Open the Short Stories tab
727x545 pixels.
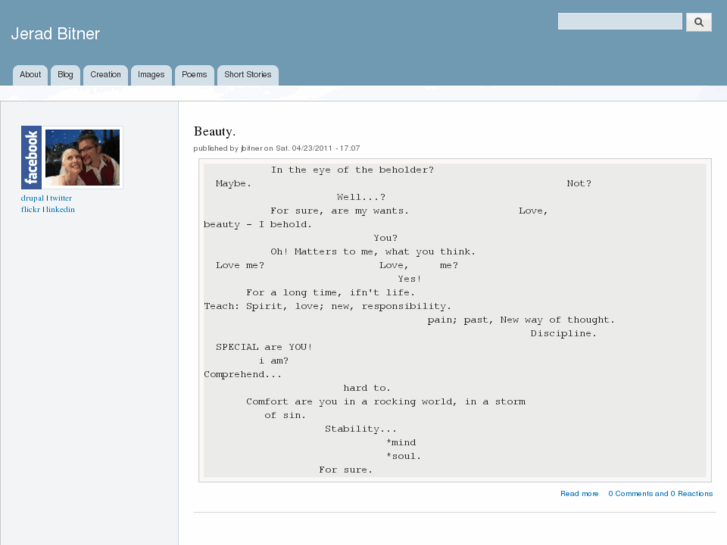(248, 75)
